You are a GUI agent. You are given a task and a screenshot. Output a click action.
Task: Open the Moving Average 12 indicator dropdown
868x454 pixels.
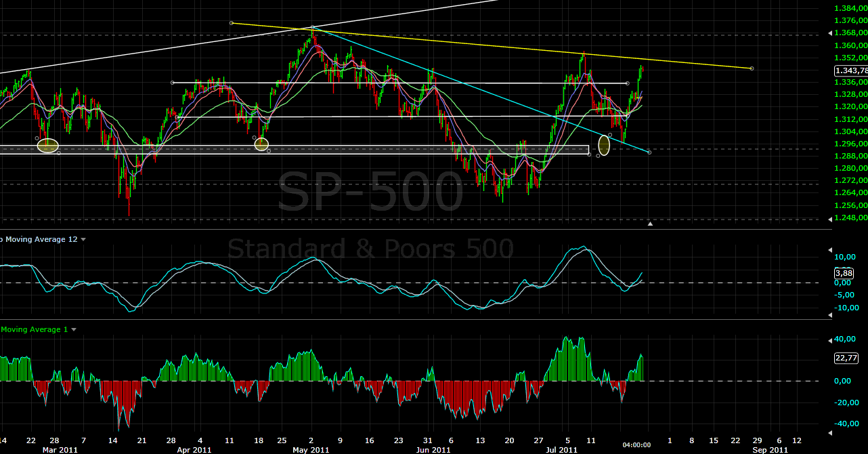click(83, 240)
